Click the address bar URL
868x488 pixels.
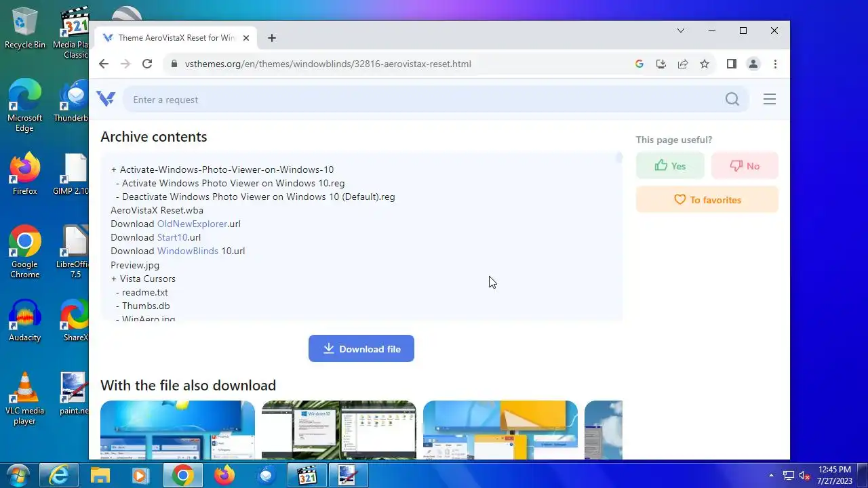[328, 64]
